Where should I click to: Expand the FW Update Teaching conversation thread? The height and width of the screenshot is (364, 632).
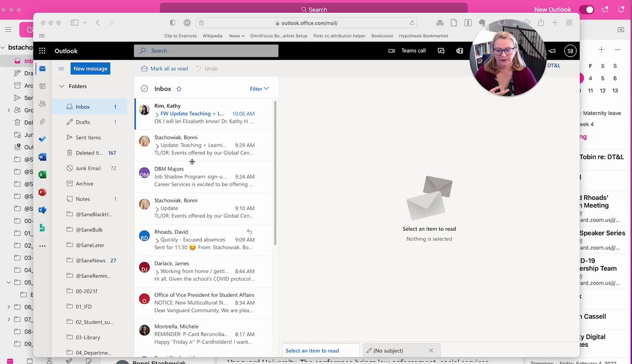click(x=157, y=114)
